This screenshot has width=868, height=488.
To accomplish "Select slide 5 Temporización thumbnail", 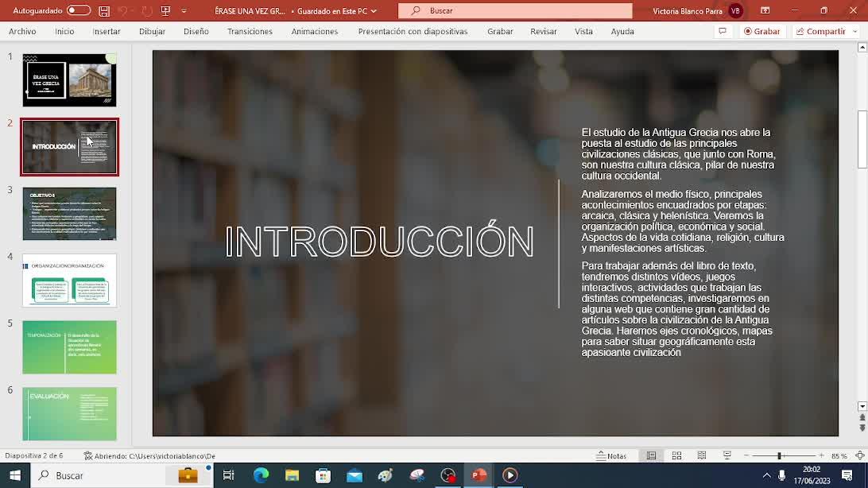I will click(70, 347).
